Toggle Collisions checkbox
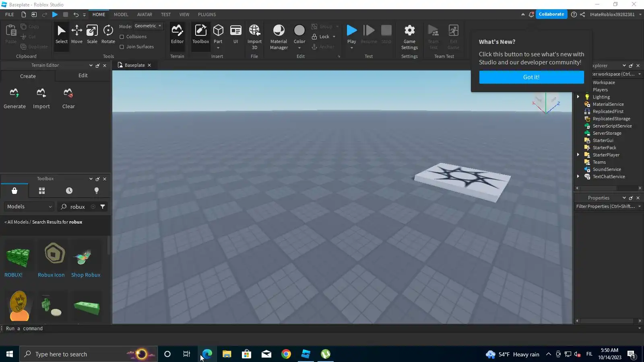 pos(122,37)
